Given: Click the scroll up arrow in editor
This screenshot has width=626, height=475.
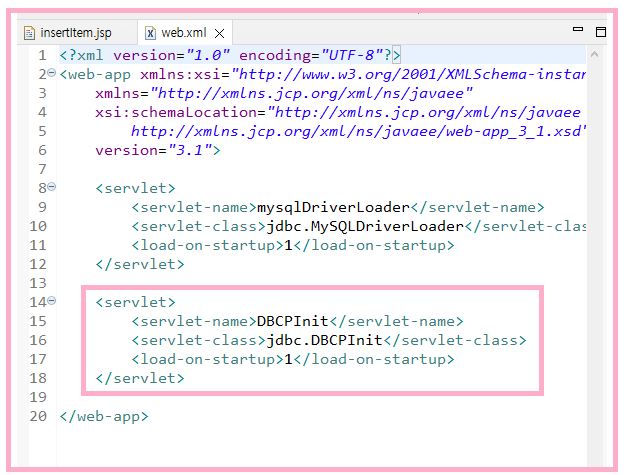Looking at the screenshot, I should coord(594,54).
